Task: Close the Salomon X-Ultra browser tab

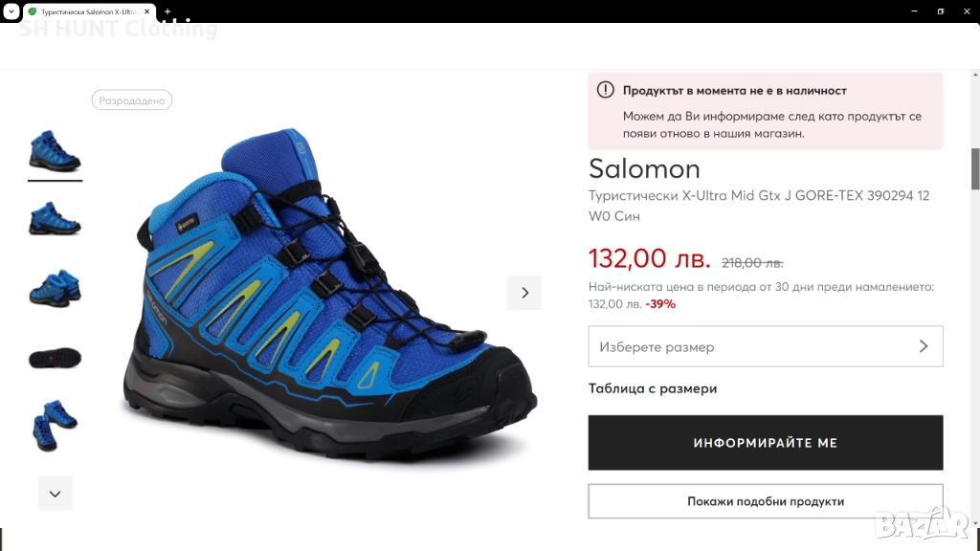Action: 148,11
